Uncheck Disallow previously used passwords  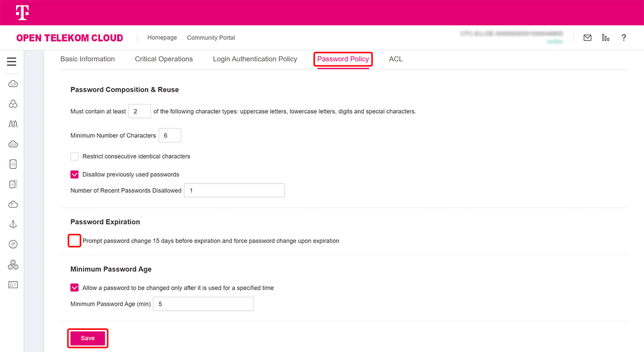click(74, 174)
